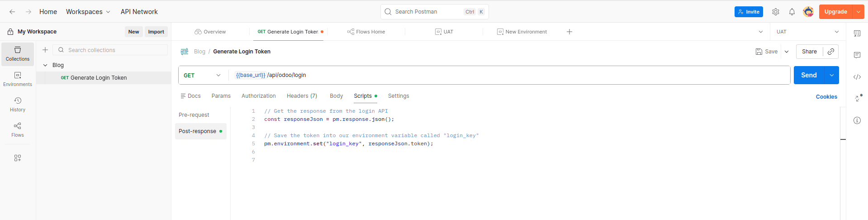Open the Workspaces dropdown
868x220 pixels.
[88, 12]
